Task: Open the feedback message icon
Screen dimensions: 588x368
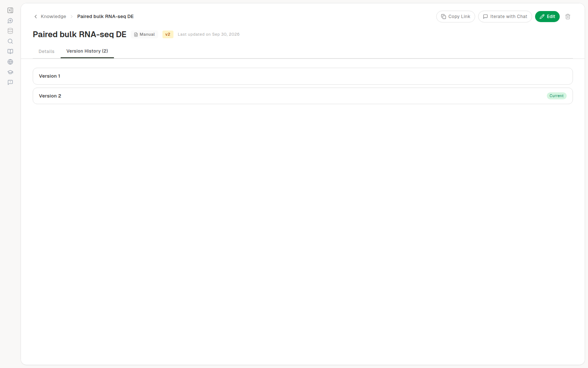Action: [10, 82]
